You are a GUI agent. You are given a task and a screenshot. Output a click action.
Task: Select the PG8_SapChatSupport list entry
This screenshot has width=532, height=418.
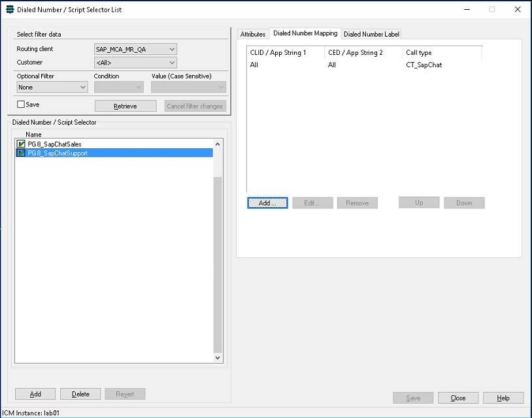[114, 153]
